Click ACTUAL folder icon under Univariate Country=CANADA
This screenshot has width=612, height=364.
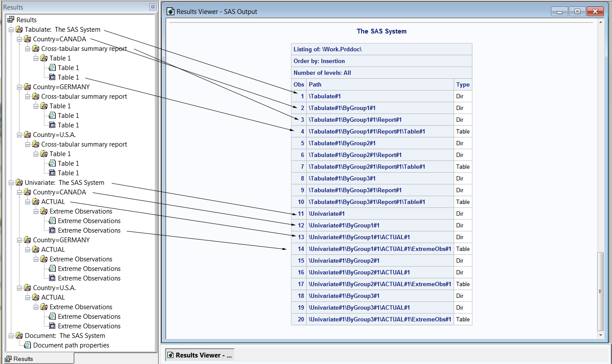[36, 202]
